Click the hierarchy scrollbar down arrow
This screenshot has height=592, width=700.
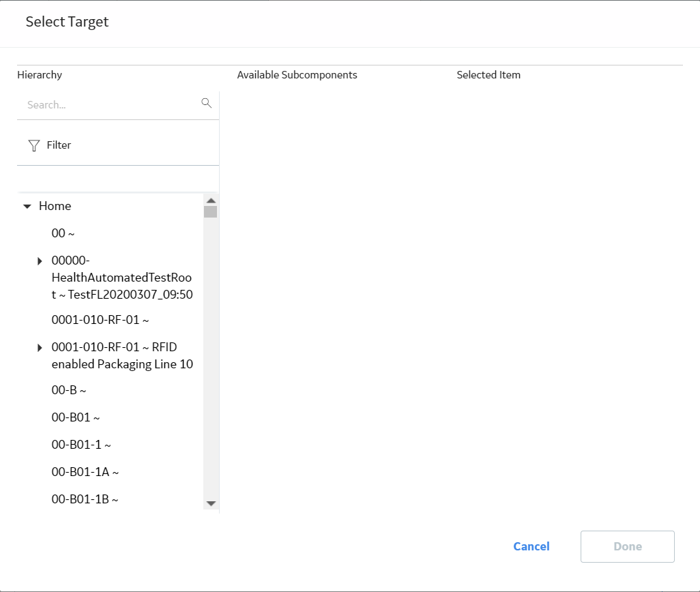212,503
